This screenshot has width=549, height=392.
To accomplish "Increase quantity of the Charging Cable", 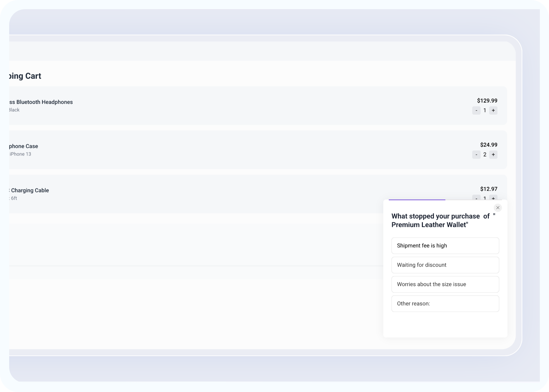I will [x=493, y=199].
